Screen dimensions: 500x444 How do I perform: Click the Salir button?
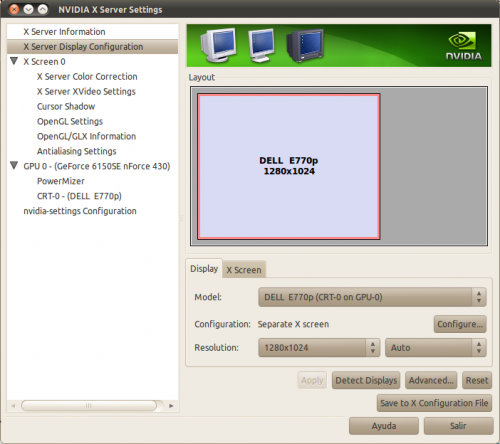click(x=458, y=426)
